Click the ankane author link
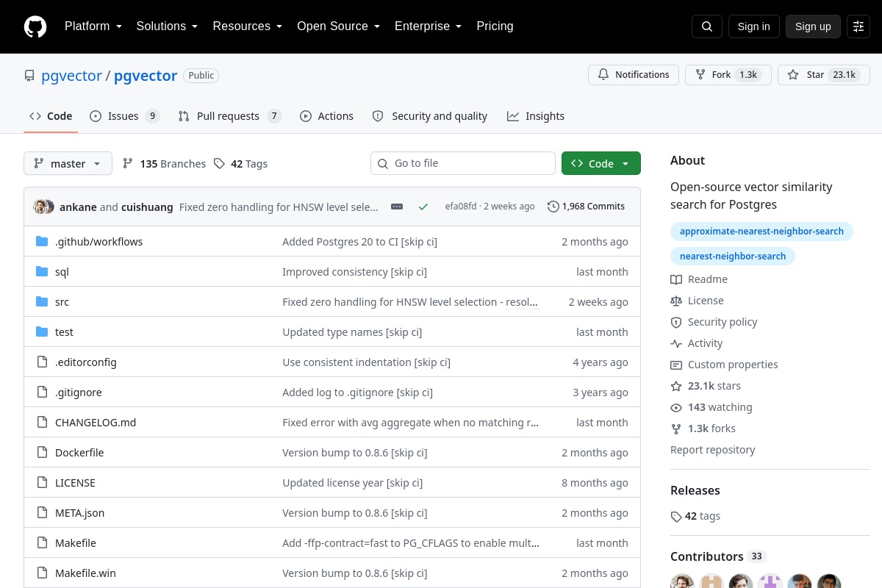The width and height of the screenshot is (882, 588). pos(78,207)
